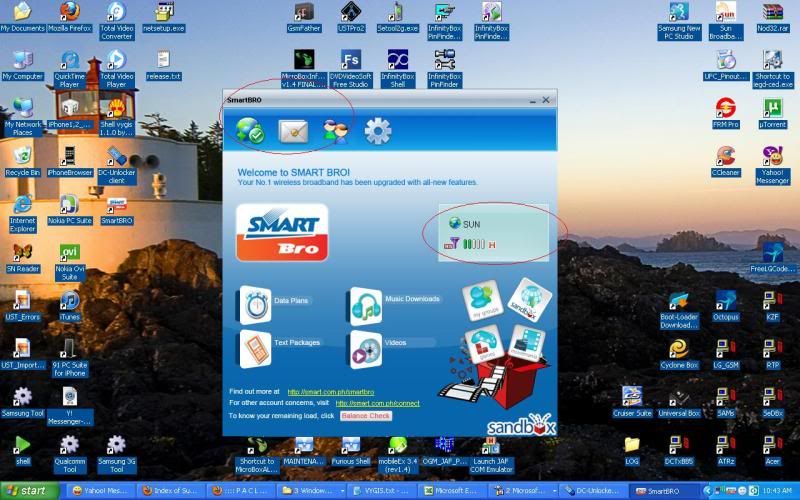Image resolution: width=800 pixels, height=500 pixels.
Task: Select the QuickTime Player desktop icon
Action: pyautogui.click(x=70, y=69)
